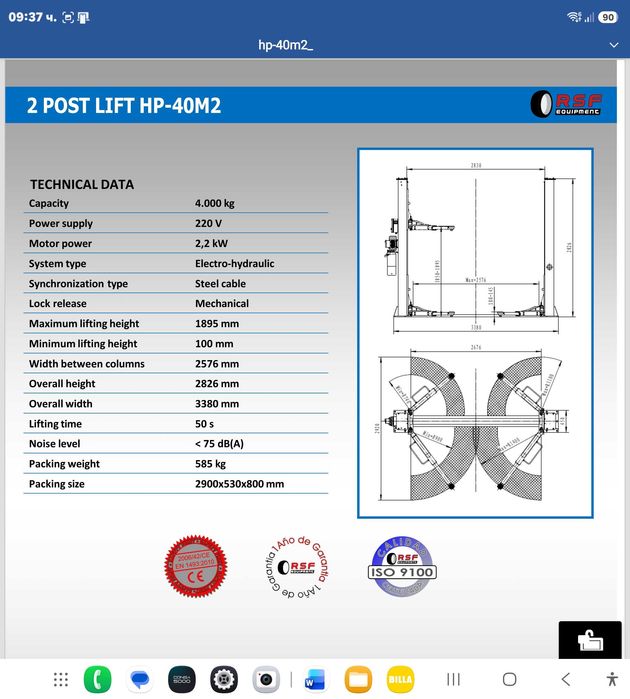Select the width between columns '2576 mm'
630x699 pixels.
tap(217, 364)
